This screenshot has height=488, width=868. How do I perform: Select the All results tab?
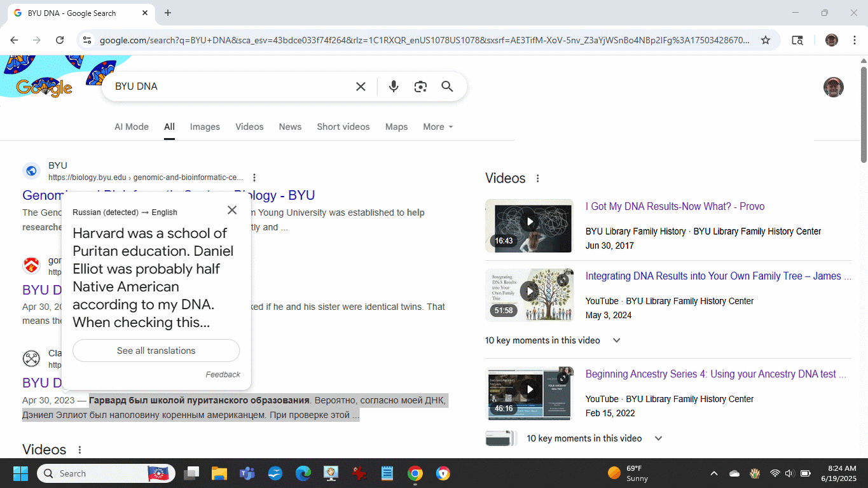tap(169, 127)
